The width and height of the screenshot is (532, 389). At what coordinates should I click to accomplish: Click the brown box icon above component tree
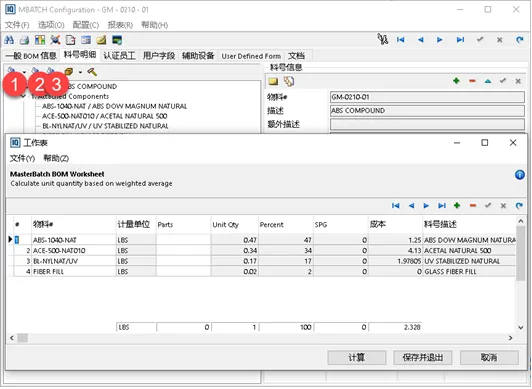[69, 72]
